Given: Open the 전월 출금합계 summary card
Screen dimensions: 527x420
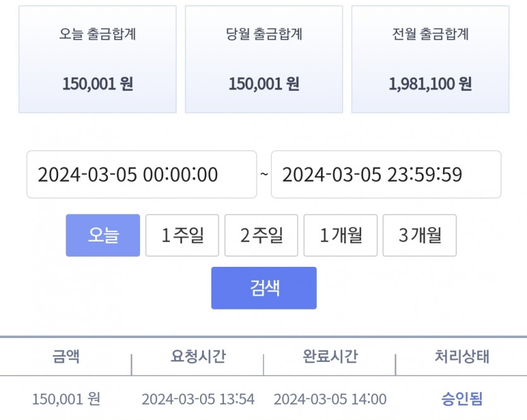Looking at the screenshot, I should click(430, 59).
